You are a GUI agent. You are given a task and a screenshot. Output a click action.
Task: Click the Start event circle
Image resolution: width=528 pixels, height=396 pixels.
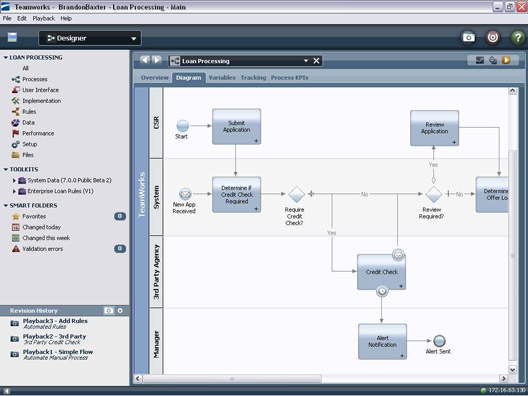tap(183, 126)
